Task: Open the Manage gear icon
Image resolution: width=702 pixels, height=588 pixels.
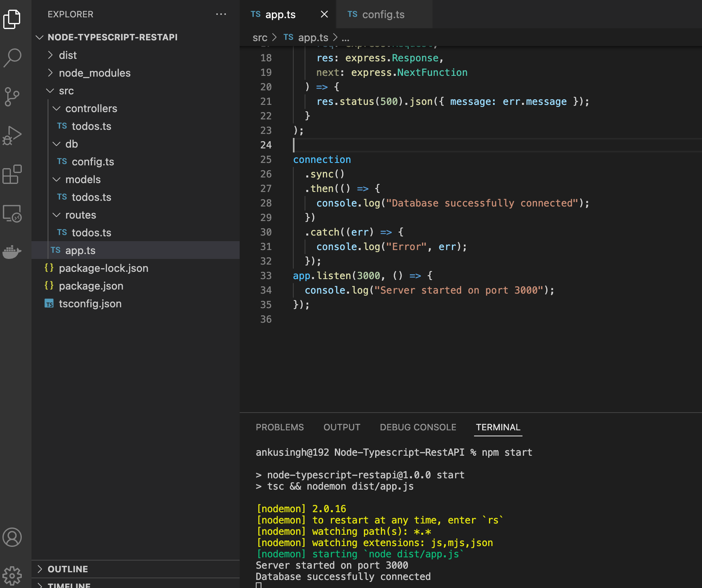Action: 12,575
